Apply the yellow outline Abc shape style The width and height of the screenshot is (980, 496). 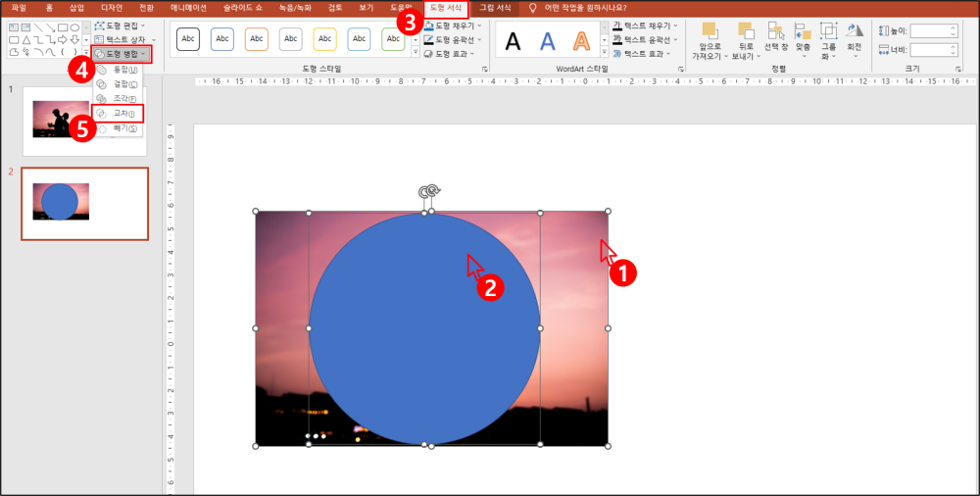[324, 39]
